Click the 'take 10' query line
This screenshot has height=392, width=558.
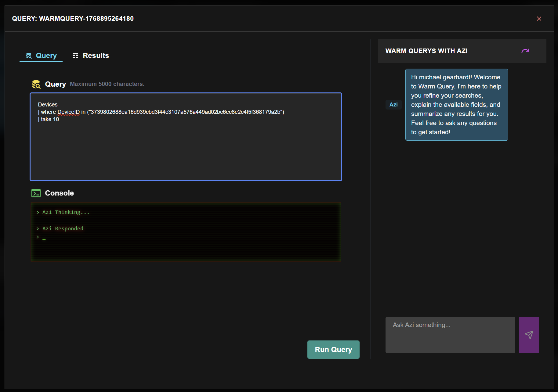(49, 119)
